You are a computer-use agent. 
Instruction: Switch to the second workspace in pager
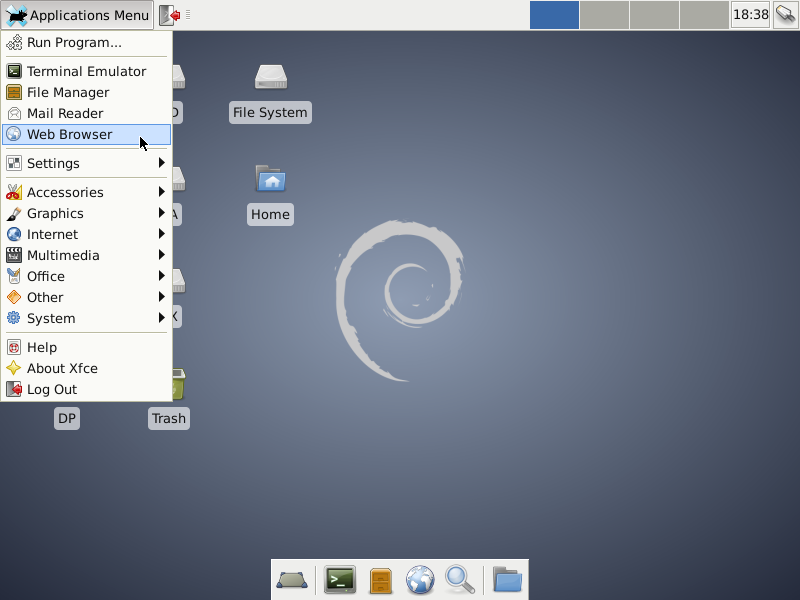click(x=604, y=15)
